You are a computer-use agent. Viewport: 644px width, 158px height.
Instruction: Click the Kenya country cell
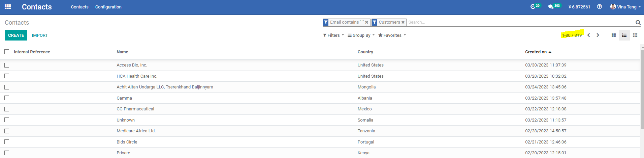[363, 153]
